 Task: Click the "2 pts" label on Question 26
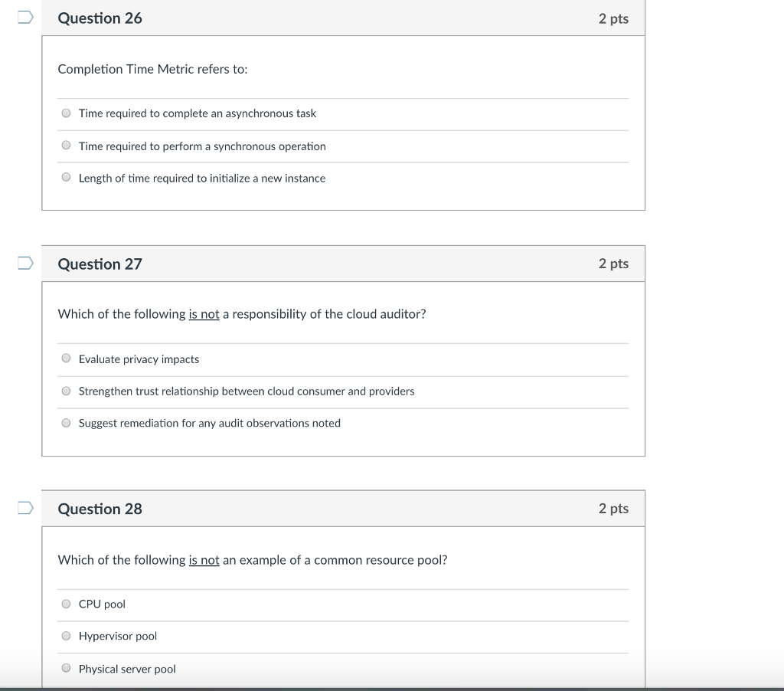[613, 18]
